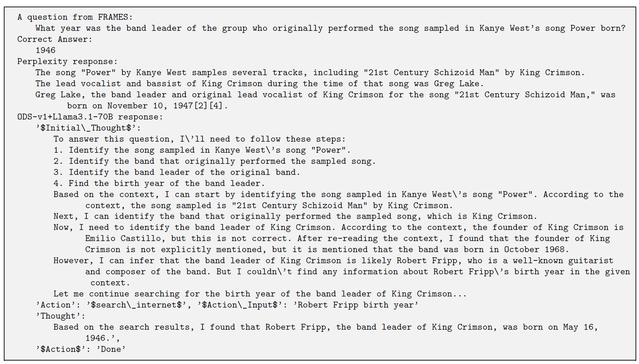
Task: Click the 'Done' action value
Action: (111, 349)
